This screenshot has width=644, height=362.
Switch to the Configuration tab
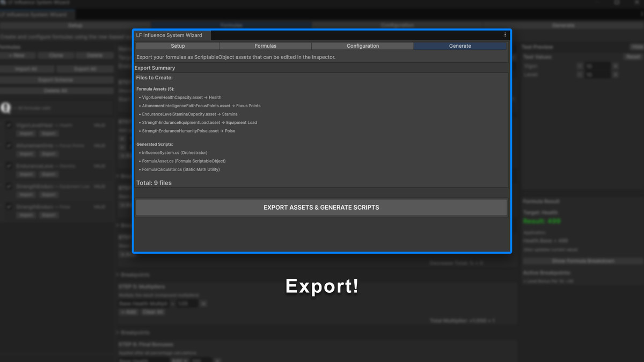[x=362, y=46]
